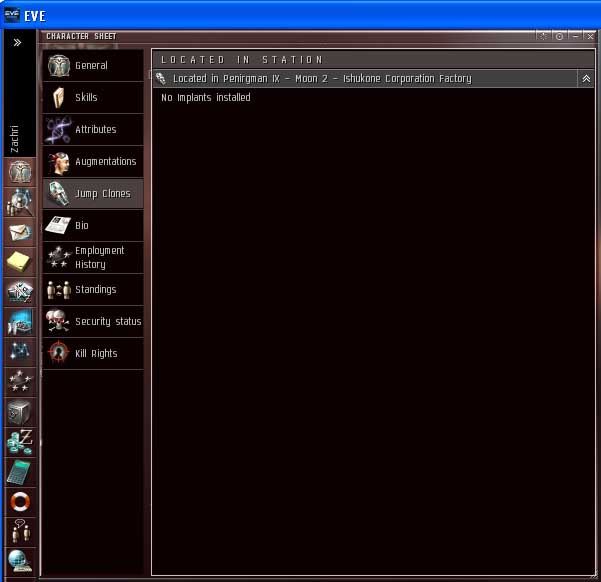
Task: Open the Science & Industry icon
Action: tap(20, 352)
